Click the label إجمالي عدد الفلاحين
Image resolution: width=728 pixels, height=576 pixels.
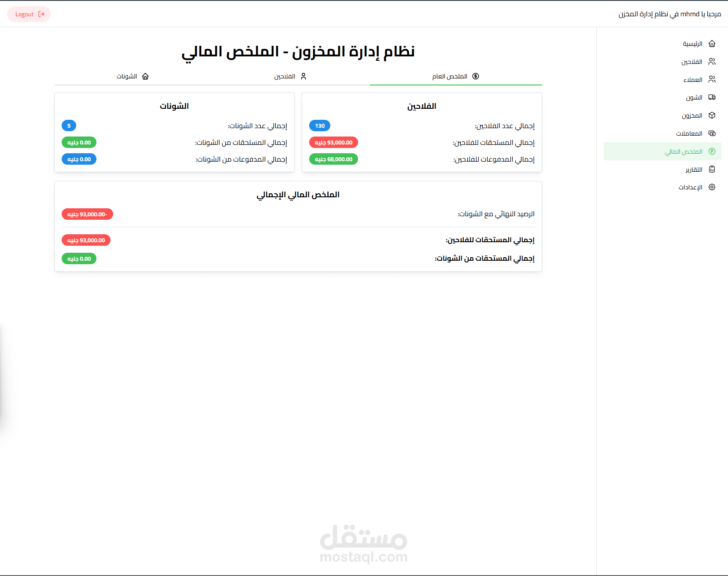[505, 126]
